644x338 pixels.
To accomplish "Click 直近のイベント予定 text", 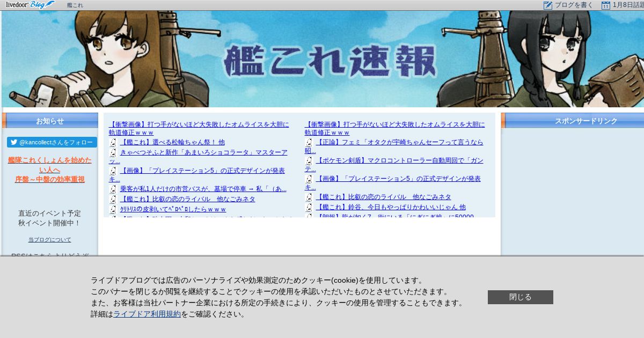I will 49,213.
